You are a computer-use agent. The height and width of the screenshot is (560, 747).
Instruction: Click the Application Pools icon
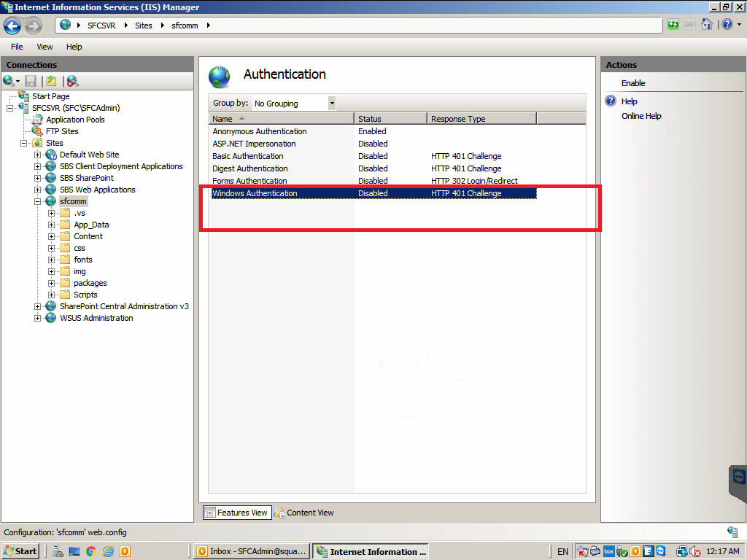click(x=37, y=120)
